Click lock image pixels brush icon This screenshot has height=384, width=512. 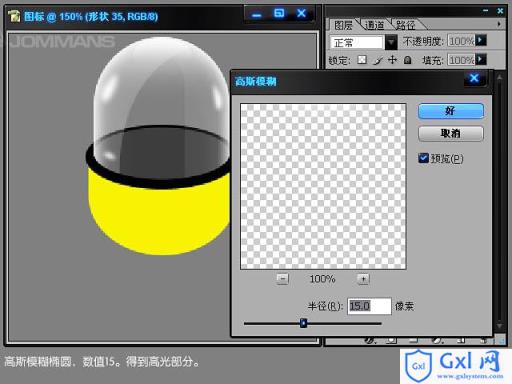pyautogui.click(x=378, y=60)
